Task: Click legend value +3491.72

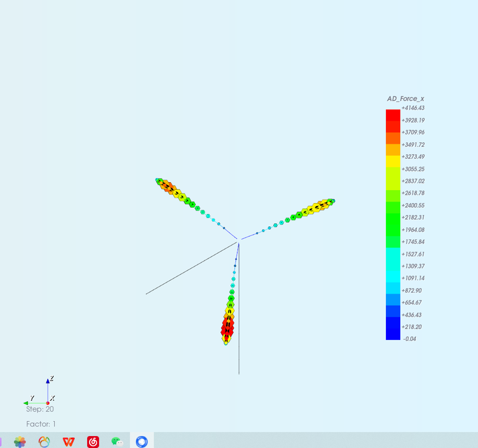Action: [x=413, y=145]
